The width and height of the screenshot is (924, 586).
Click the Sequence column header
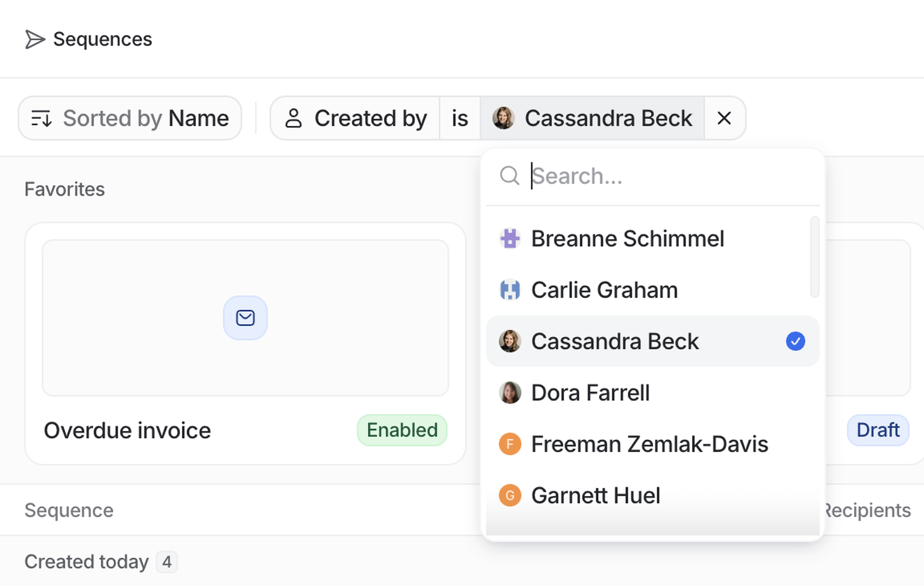(69, 510)
